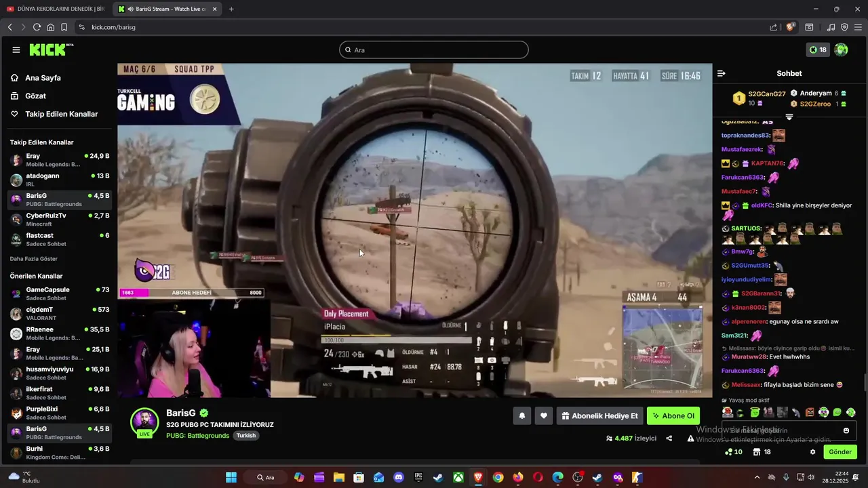Click the channel points icon showing 10
This screenshot has height=488, width=868.
(x=734, y=452)
